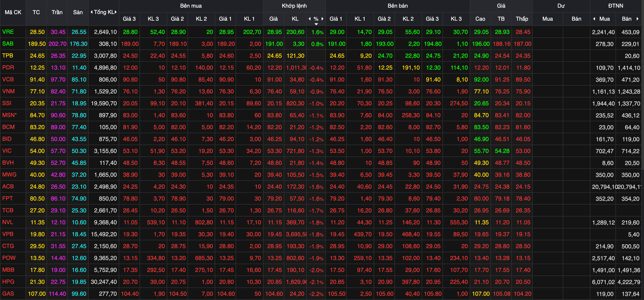Click the Khớp lệnh KL header
Screen dimensions: 644x300
pos(295,19)
